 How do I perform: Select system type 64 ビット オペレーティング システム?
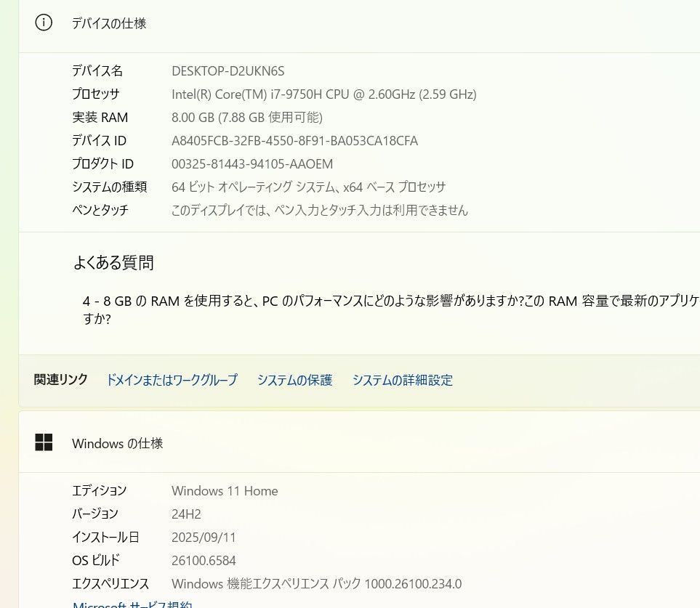(308, 187)
